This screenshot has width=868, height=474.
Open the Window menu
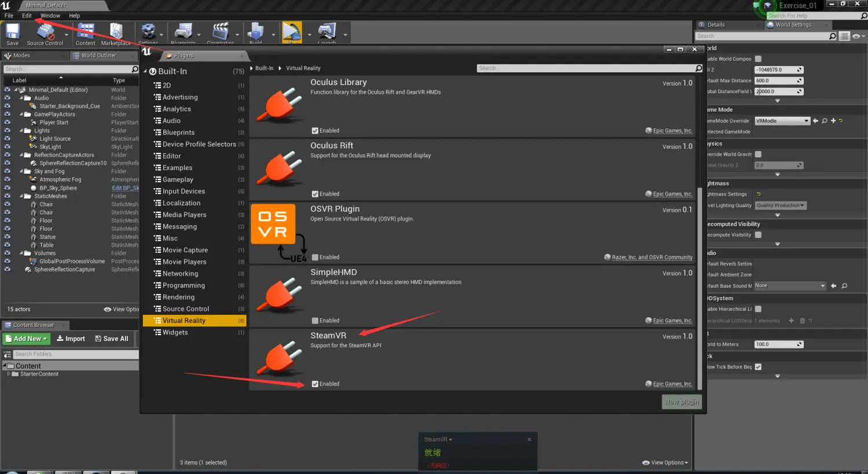pos(50,16)
